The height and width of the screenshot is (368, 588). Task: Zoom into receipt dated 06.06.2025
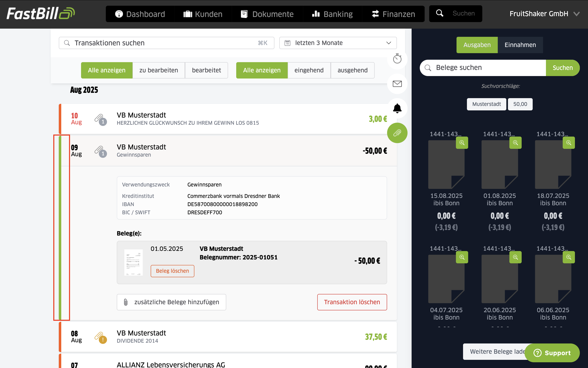(x=569, y=257)
